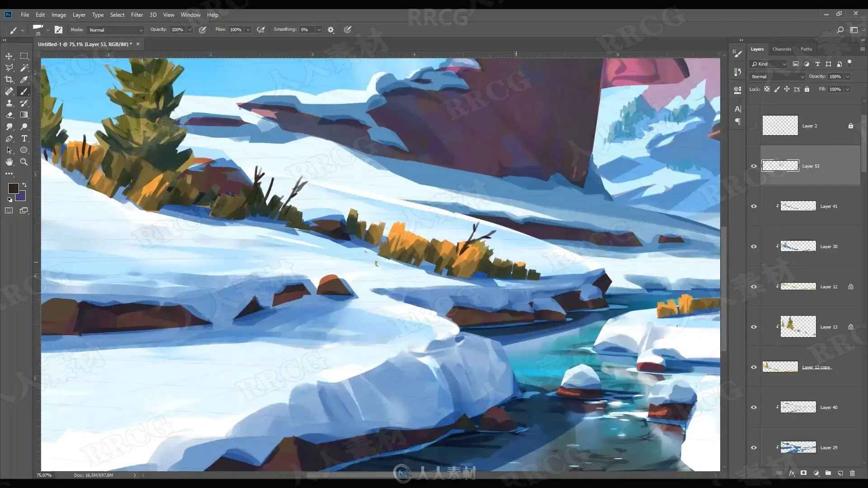Screen dimensions: 868x488
Task: Toggle visibility of Layer 2
Action: [x=754, y=126]
